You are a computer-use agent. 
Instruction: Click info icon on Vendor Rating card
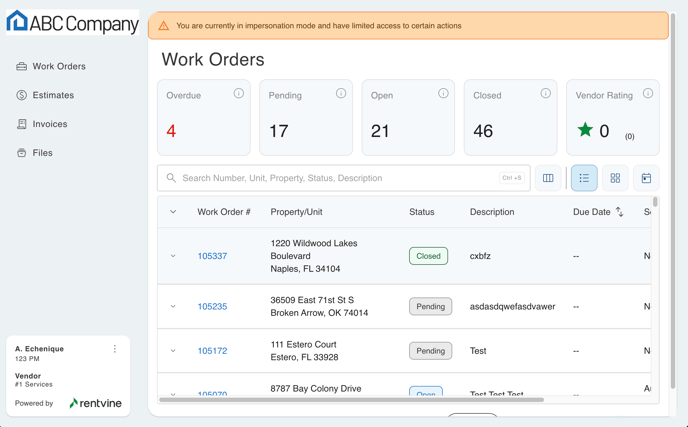pos(648,94)
